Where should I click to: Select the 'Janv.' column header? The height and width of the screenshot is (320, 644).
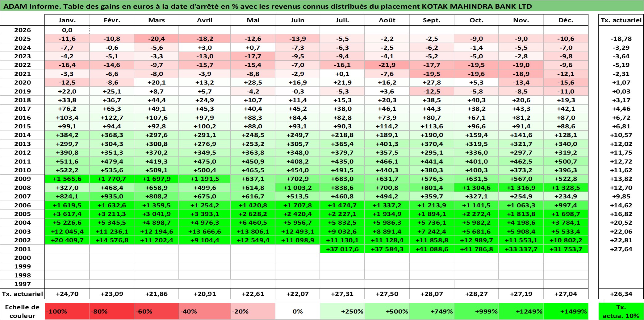click(67, 20)
